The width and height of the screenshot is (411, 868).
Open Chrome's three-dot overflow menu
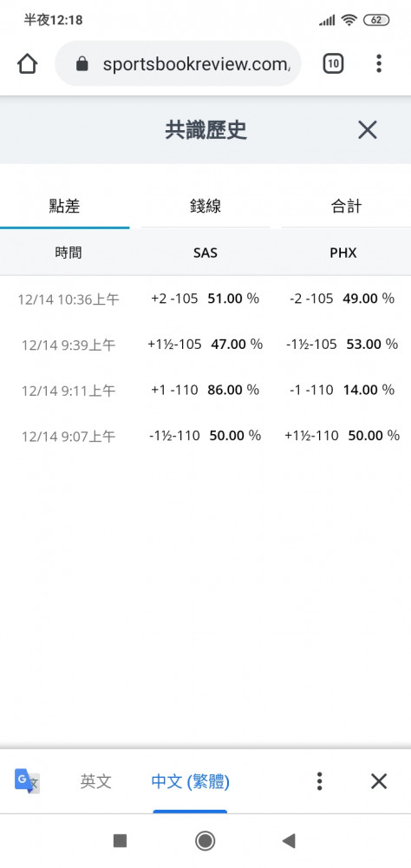pos(379,63)
